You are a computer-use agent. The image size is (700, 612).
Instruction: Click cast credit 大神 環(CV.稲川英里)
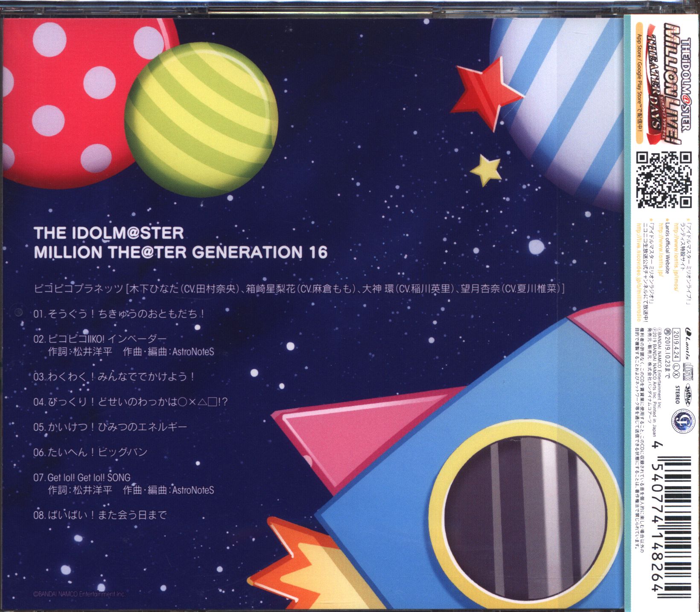[408, 289]
